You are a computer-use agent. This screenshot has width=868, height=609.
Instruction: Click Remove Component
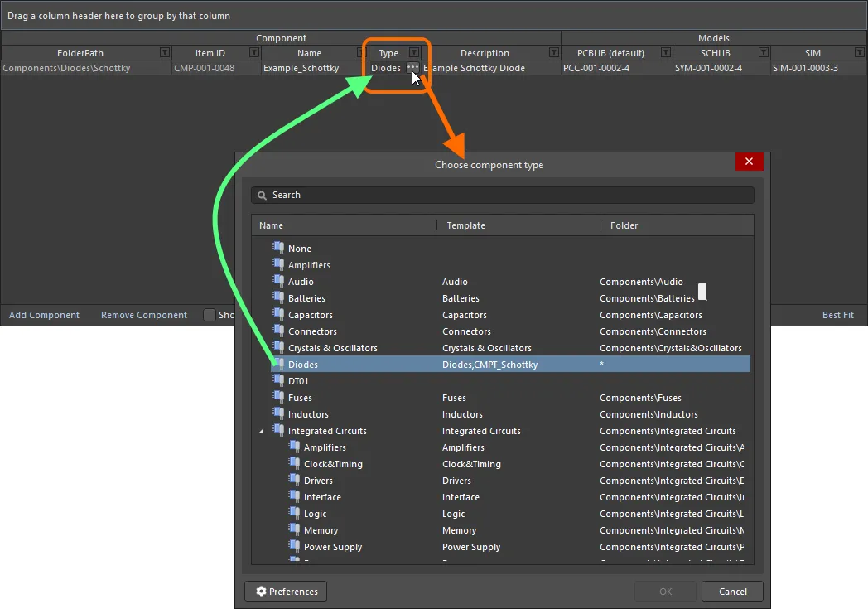coord(144,315)
